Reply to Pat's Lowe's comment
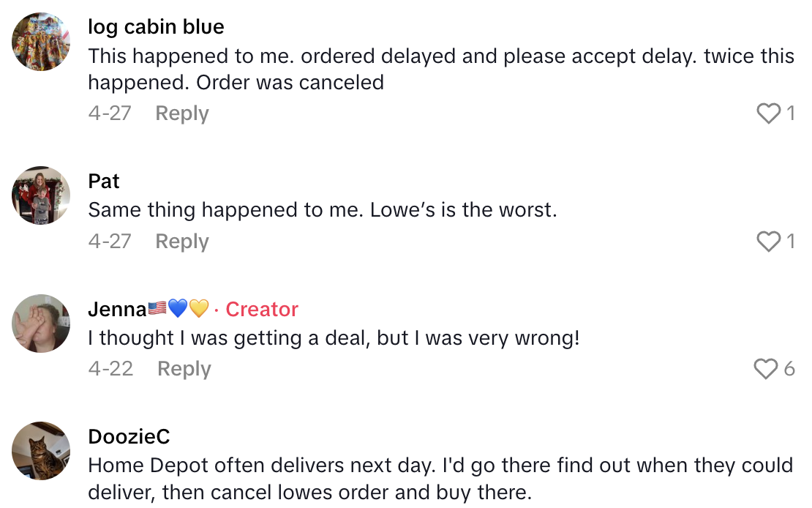Image resolution: width=812 pixels, height=508 pixels. pyautogui.click(x=182, y=242)
